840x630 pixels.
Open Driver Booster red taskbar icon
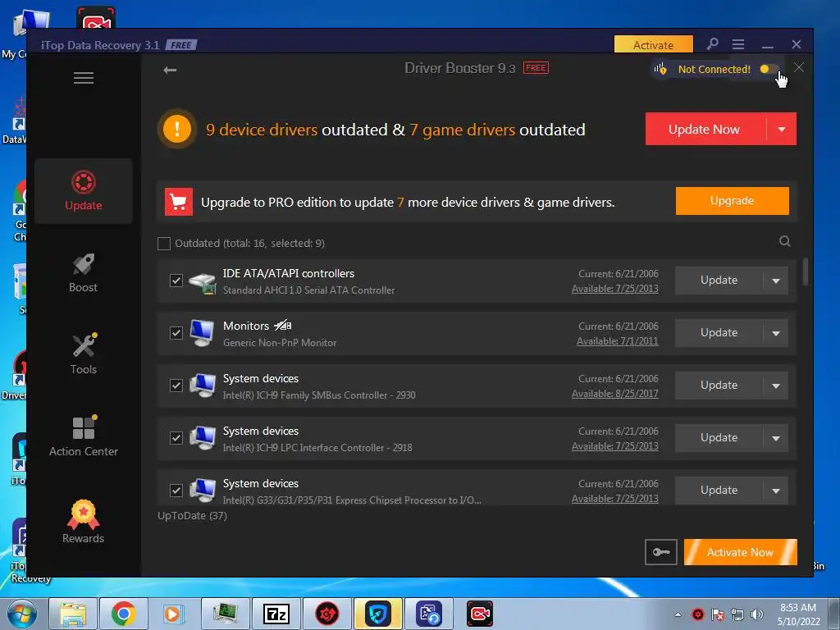[327, 614]
